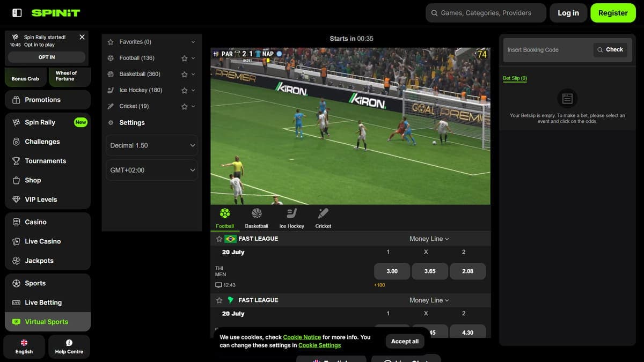The image size is (644, 362).
Task: Open the Cookie Notice link
Action: pyautogui.click(x=302, y=337)
